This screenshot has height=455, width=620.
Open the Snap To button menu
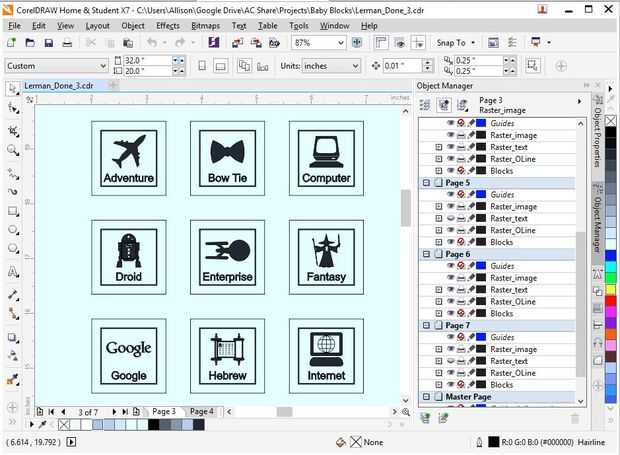[456, 43]
